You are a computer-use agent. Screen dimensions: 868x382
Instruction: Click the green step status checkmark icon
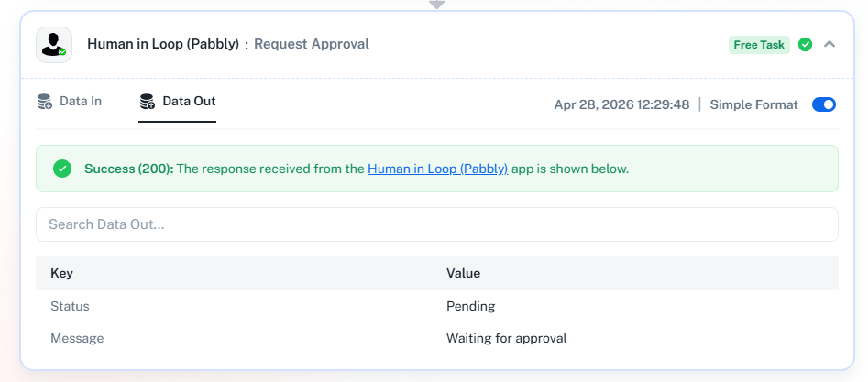[805, 44]
